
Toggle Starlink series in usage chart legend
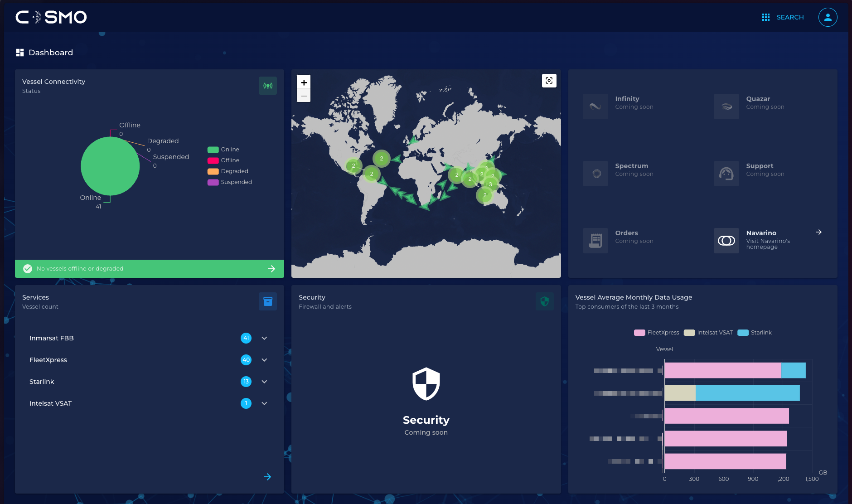click(755, 333)
